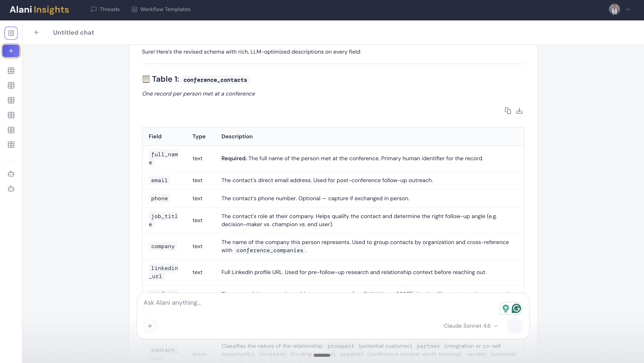Select the Type column header

[199, 136]
